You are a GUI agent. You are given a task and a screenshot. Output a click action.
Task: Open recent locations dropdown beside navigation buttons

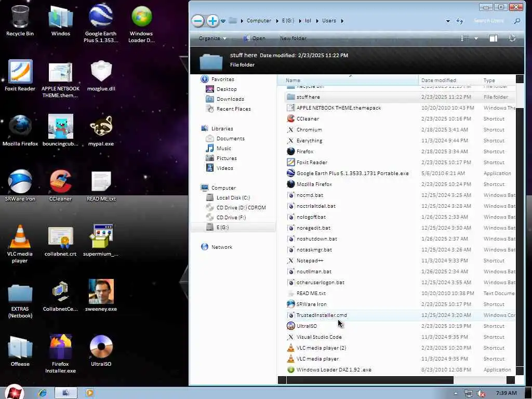tap(223, 21)
